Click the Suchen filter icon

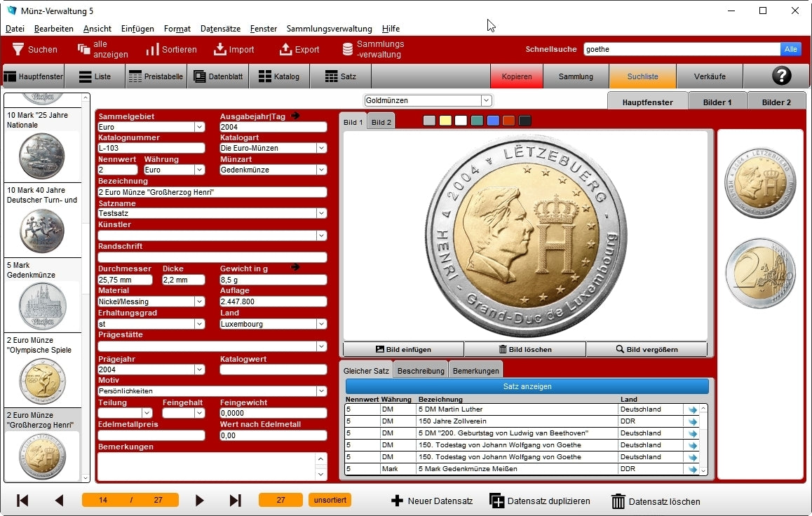coord(18,50)
